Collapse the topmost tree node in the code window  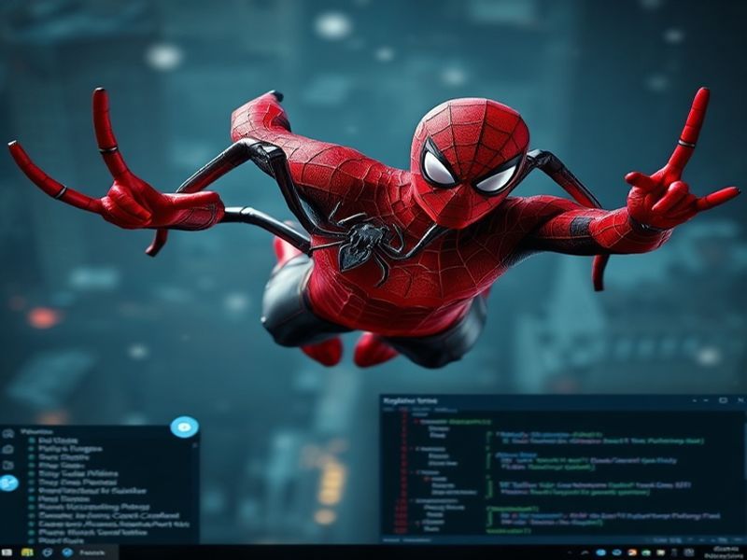point(416,422)
